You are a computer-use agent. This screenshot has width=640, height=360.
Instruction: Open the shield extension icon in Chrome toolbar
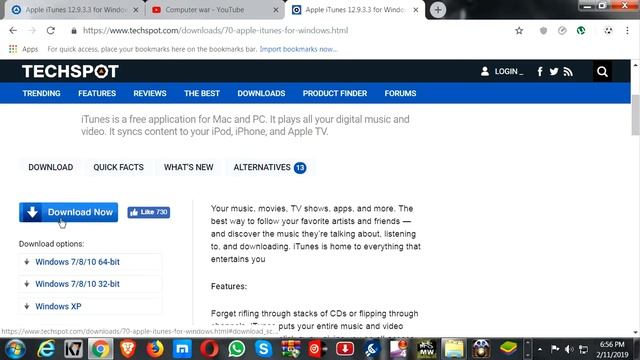pos(543,31)
